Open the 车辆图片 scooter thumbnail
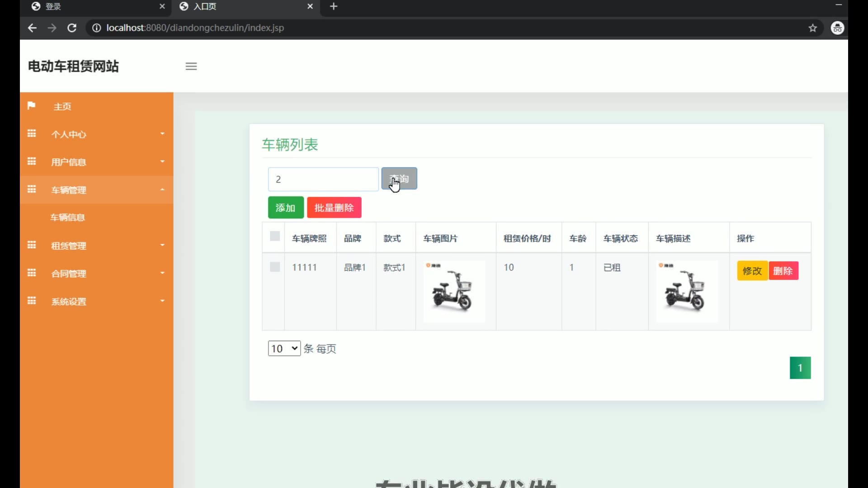Screen dimensions: 868x488 (454, 291)
